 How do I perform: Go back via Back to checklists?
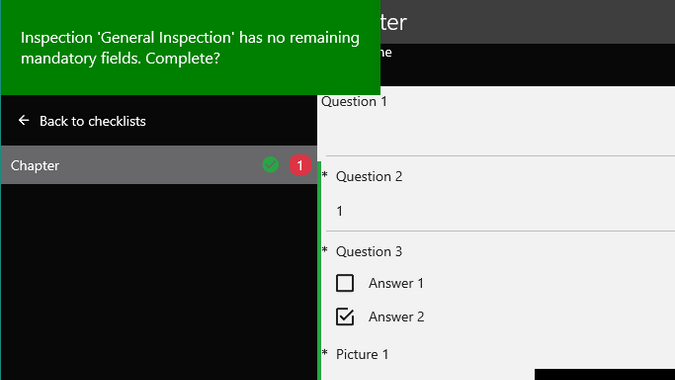[x=93, y=121]
